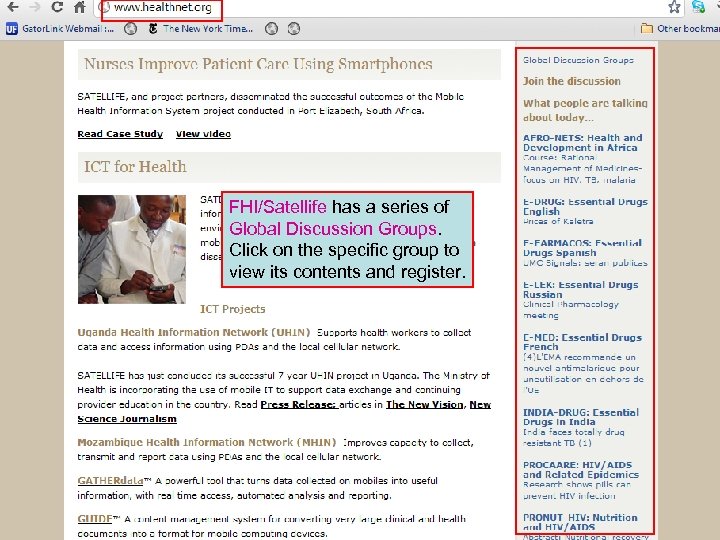720x540 pixels.
Task: Click 'Prices of Kaletra' post text
Action: pos(558,221)
